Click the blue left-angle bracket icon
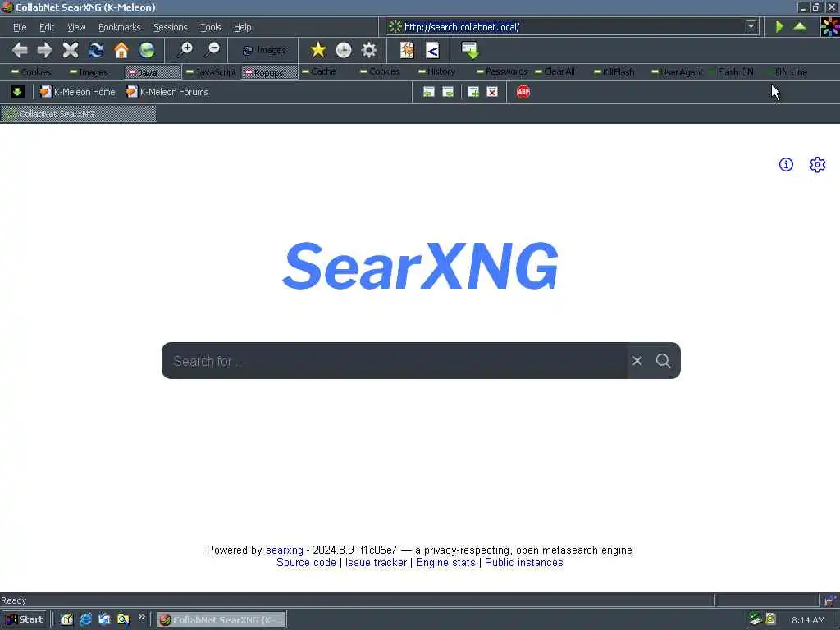 [x=432, y=50]
